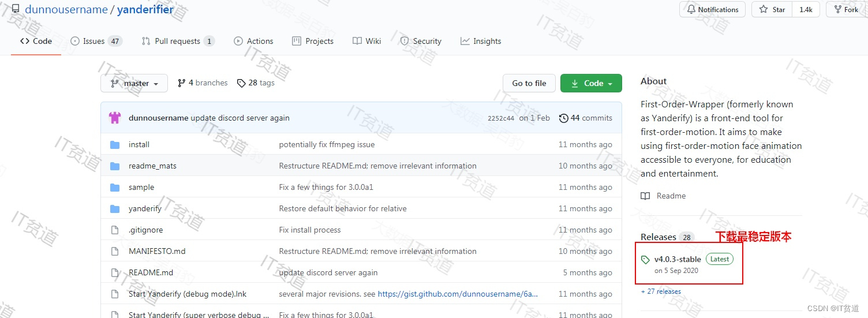Show the + 27 releases link

point(661,291)
